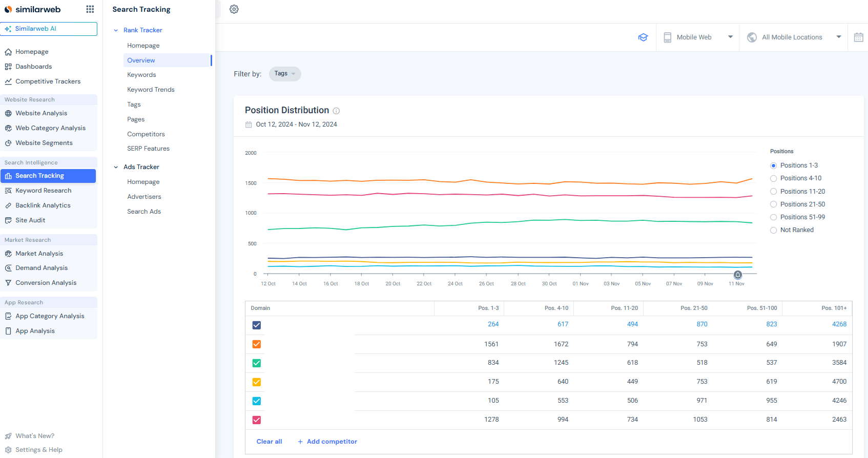Click the Clear all link

[x=269, y=442]
